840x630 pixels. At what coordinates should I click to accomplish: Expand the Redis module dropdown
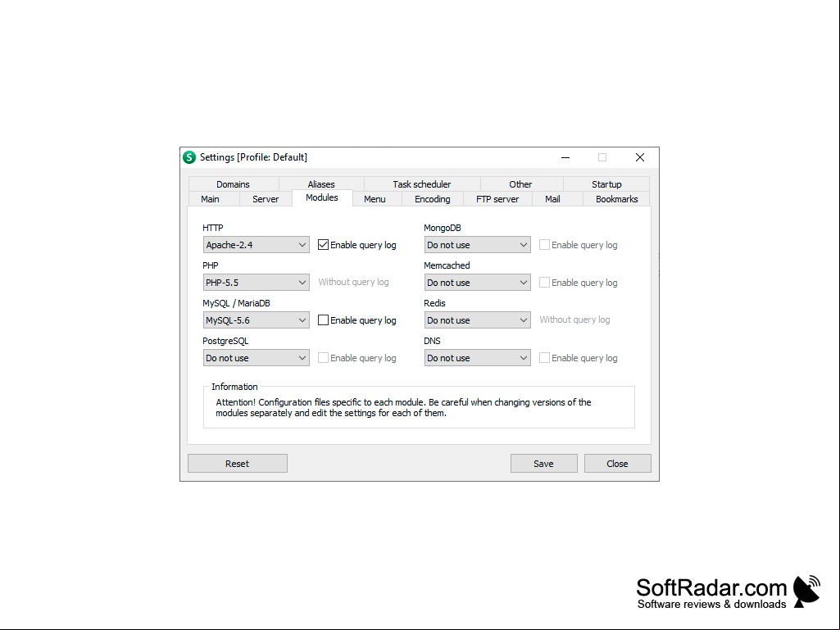pos(477,320)
